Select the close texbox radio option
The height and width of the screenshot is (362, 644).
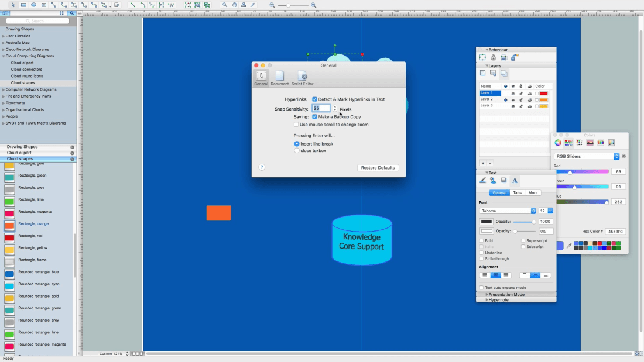pyautogui.click(x=297, y=151)
